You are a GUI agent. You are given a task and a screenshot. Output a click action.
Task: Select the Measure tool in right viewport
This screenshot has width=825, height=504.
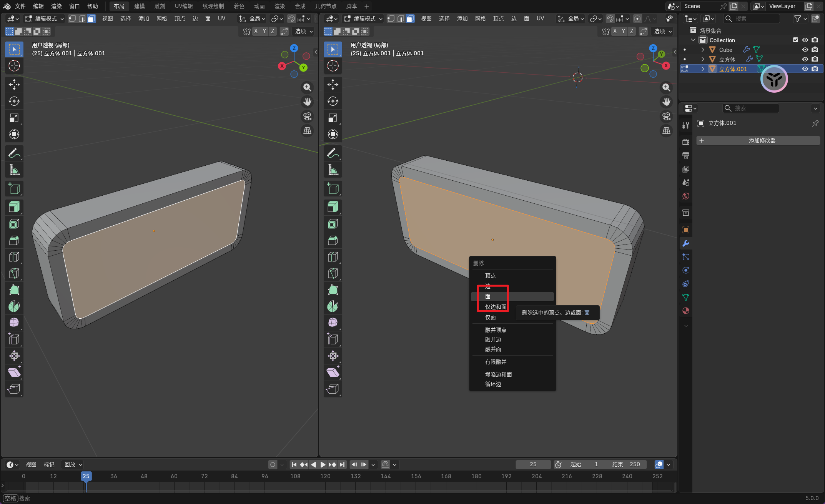point(333,170)
